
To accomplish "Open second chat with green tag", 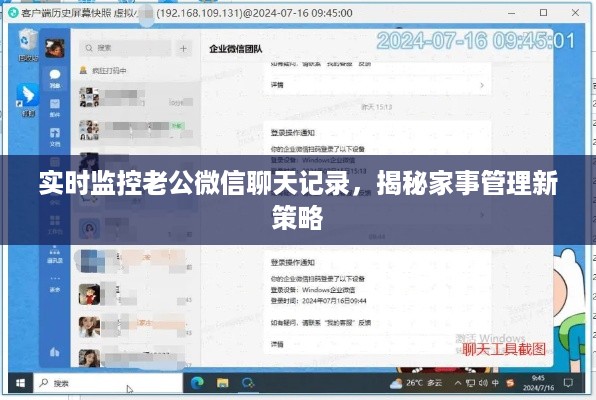I will (x=135, y=130).
